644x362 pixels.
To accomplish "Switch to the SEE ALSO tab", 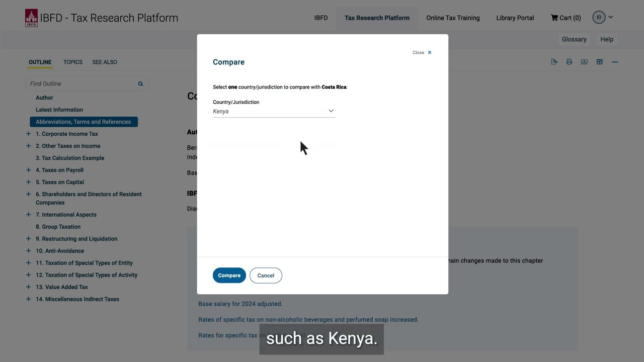I will tap(105, 62).
